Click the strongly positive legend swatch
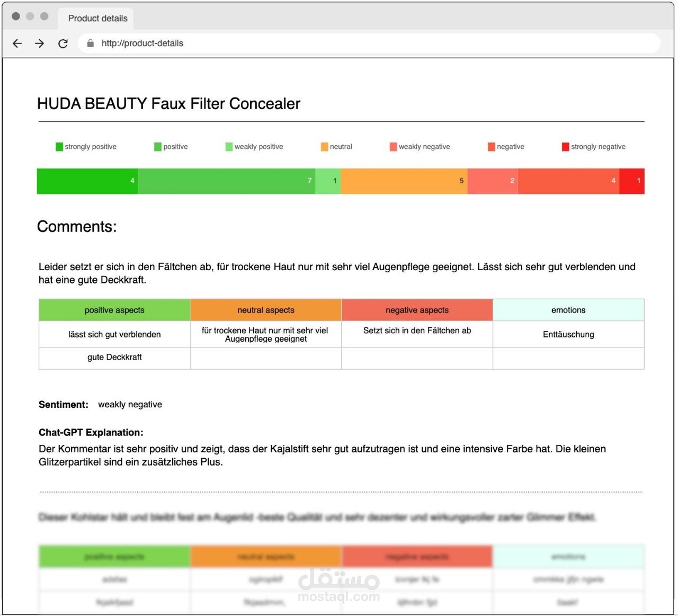 (59, 147)
